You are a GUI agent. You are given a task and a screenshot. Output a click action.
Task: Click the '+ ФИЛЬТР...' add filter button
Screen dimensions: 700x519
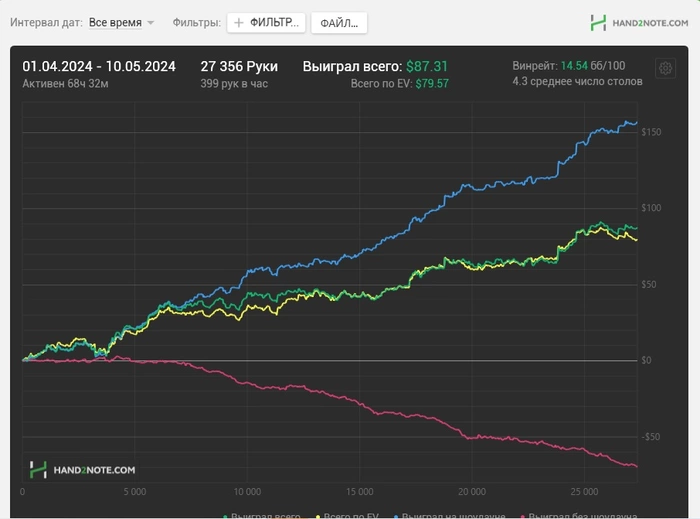click(x=266, y=23)
